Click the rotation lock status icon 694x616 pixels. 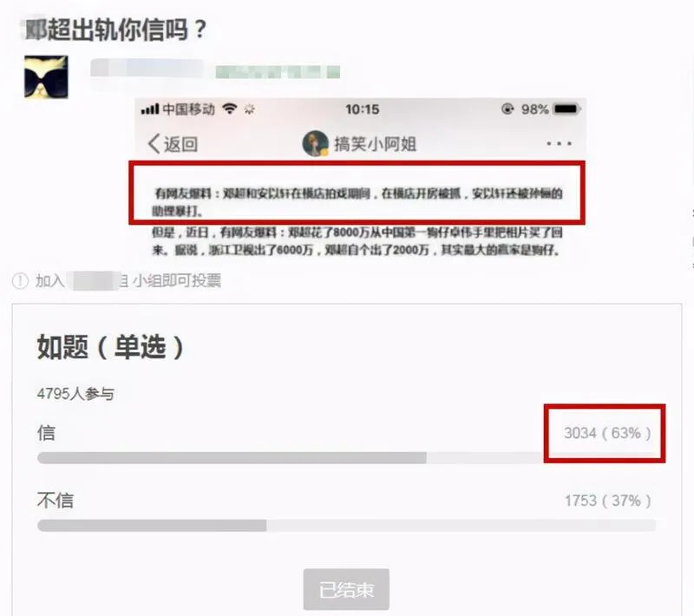[x=507, y=108]
